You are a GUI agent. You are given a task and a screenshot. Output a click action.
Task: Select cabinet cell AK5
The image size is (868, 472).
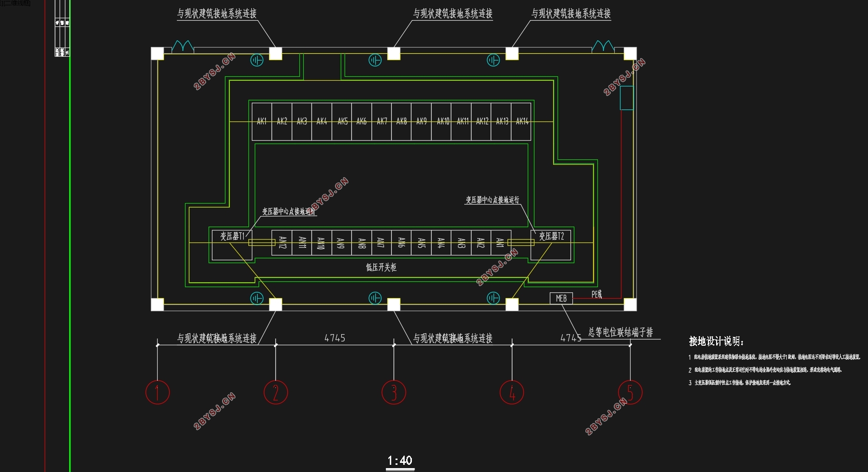[x=342, y=121]
